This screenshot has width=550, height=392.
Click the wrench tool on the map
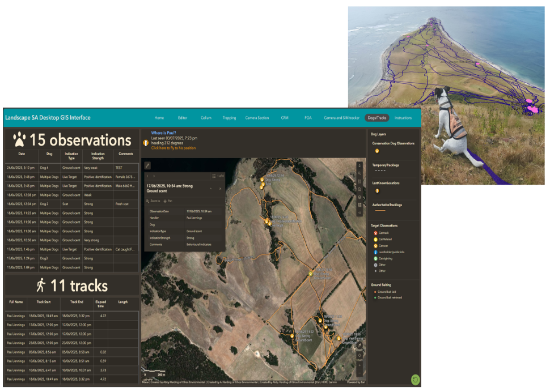pyautogui.click(x=147, y=165)
